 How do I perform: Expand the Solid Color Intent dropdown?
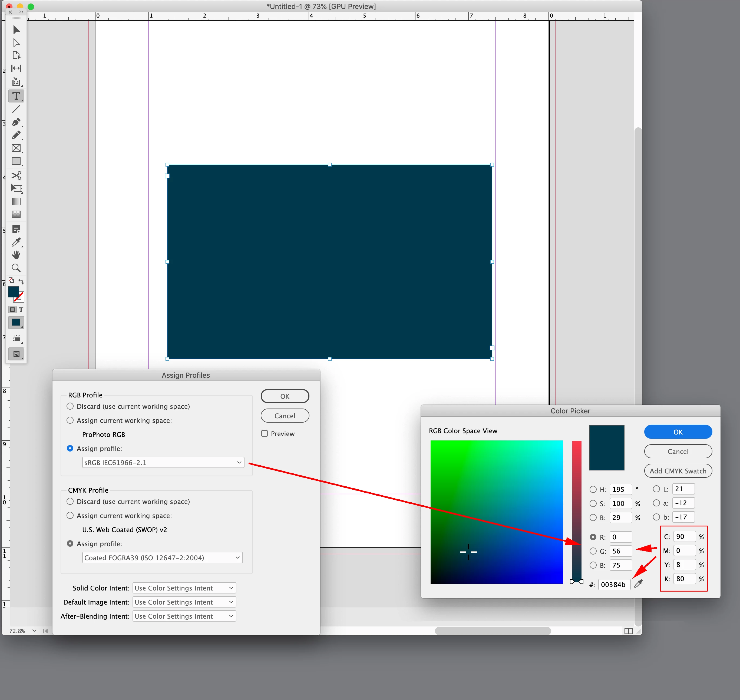point(184,588)
